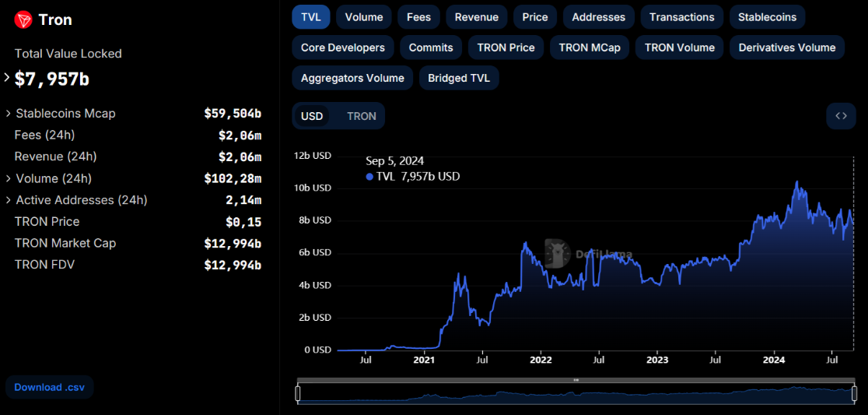The width and height of the screenshot is (868, 415).
Task: Select the $7,957b total value text
Action: pos(52,79)
